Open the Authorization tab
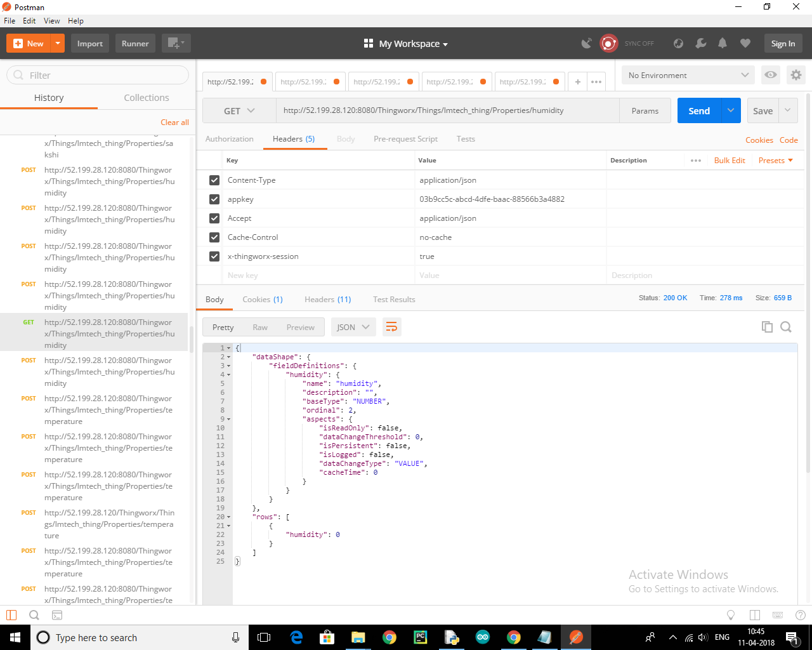Image resolution: width=812 pixels, height=650 pixels. click(x=229, y=139)
